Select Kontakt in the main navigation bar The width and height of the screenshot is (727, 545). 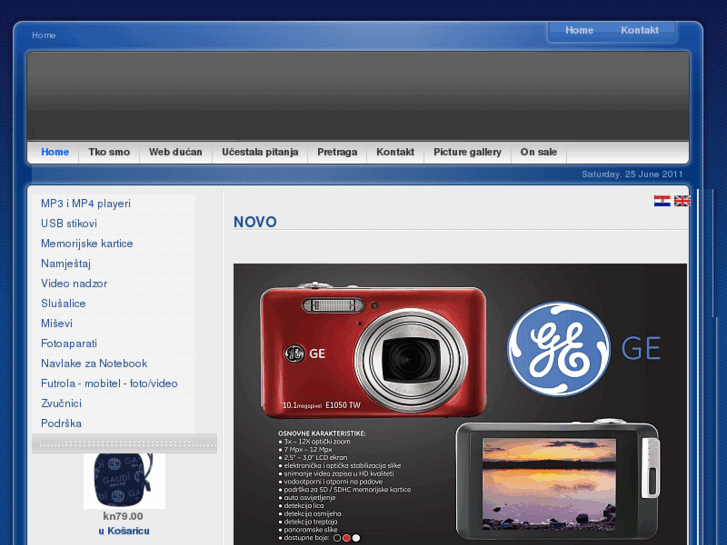395,152
